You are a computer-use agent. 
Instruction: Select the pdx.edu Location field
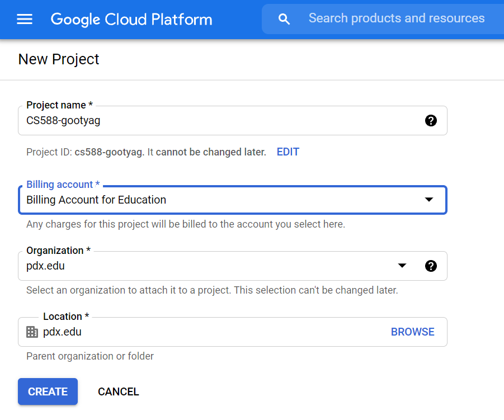[233, 332]
